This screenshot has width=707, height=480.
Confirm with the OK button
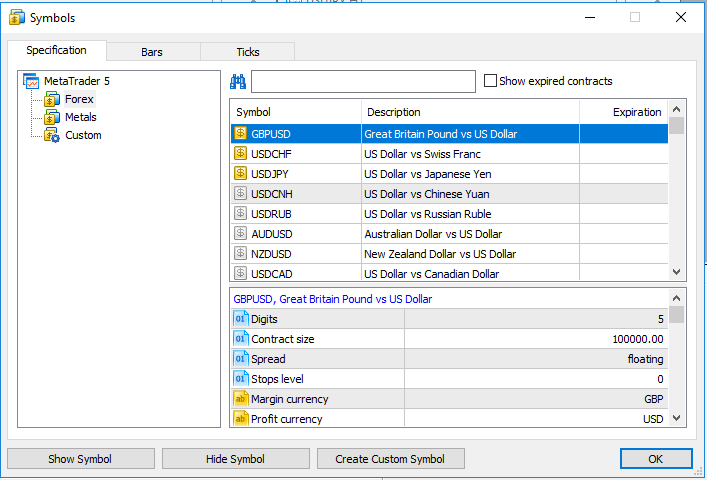pos(656,459)
